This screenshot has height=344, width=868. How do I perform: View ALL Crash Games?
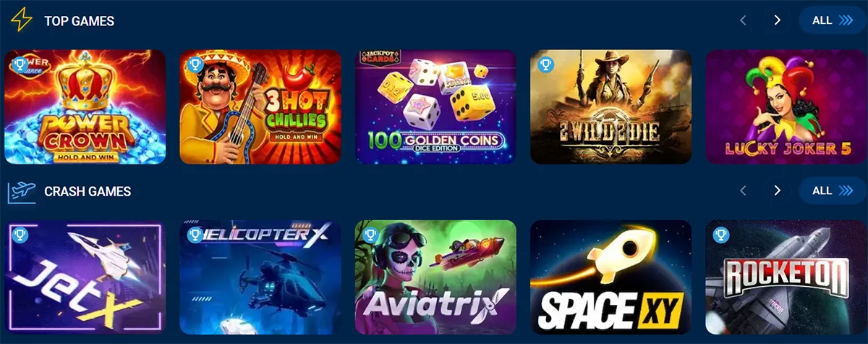[x=832, y=191]
